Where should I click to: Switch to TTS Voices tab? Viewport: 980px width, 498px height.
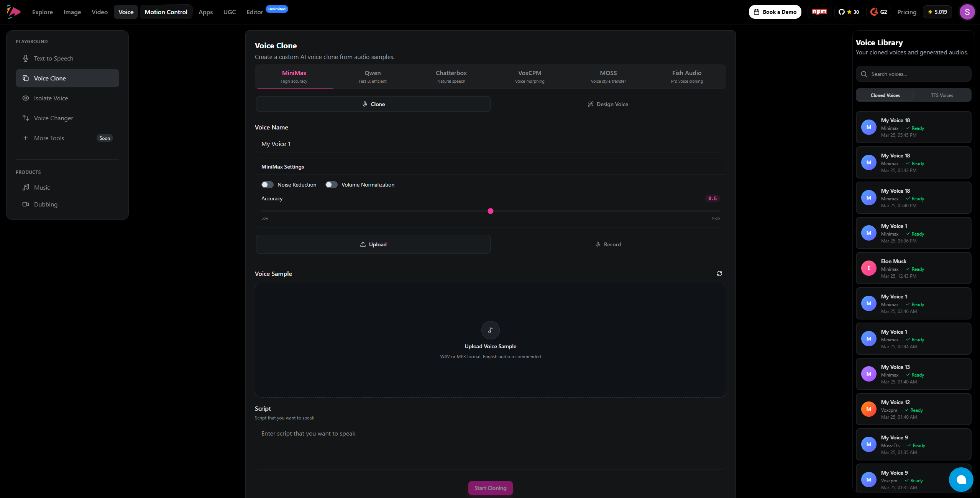tap(942, 95)
